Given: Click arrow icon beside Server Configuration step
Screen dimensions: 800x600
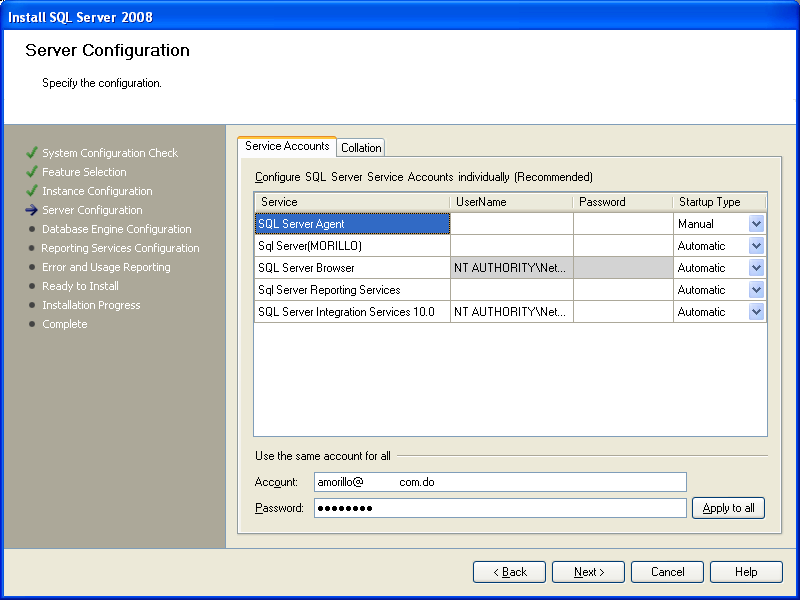Looking at the screenshot, I should (32, 210).
